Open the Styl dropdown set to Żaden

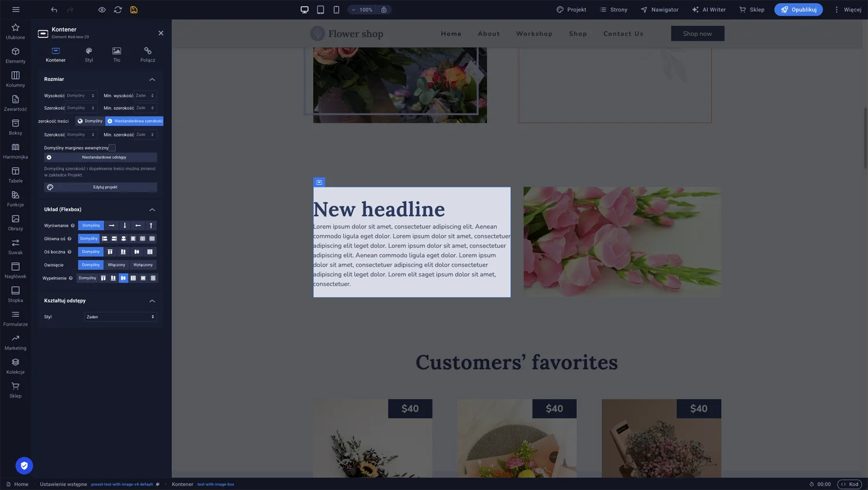(x=120, y=317)
